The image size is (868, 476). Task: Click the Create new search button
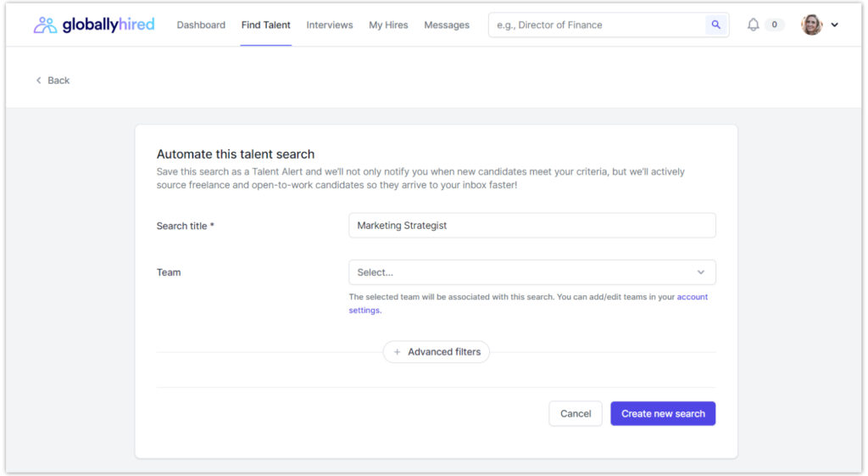[663, 414]
